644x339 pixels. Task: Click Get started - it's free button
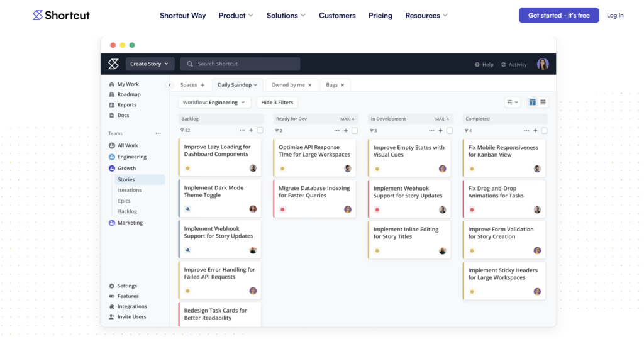[x=558, y=15]
